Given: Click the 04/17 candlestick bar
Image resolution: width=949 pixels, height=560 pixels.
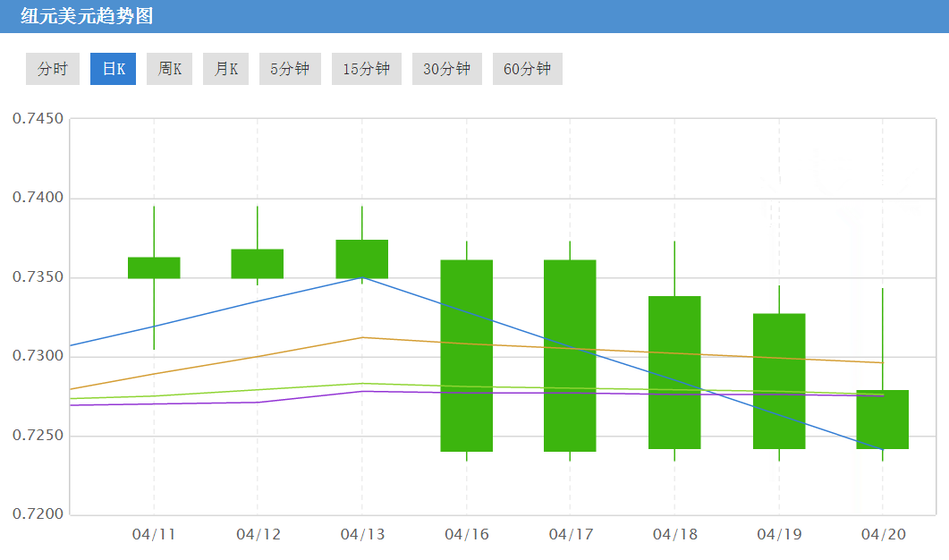Looking at the screenshot, I should [x=570, y=355].
